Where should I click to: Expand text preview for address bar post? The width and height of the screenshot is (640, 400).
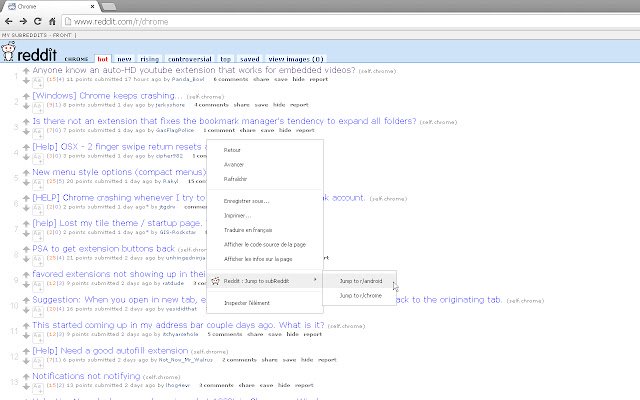pyautogui.click(x=38, y=336)
